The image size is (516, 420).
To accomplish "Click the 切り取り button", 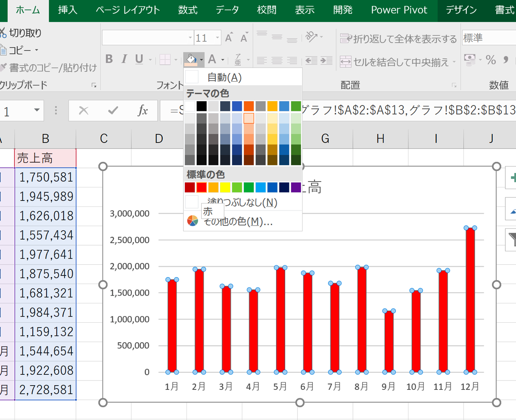I will (x=21, y=33).
